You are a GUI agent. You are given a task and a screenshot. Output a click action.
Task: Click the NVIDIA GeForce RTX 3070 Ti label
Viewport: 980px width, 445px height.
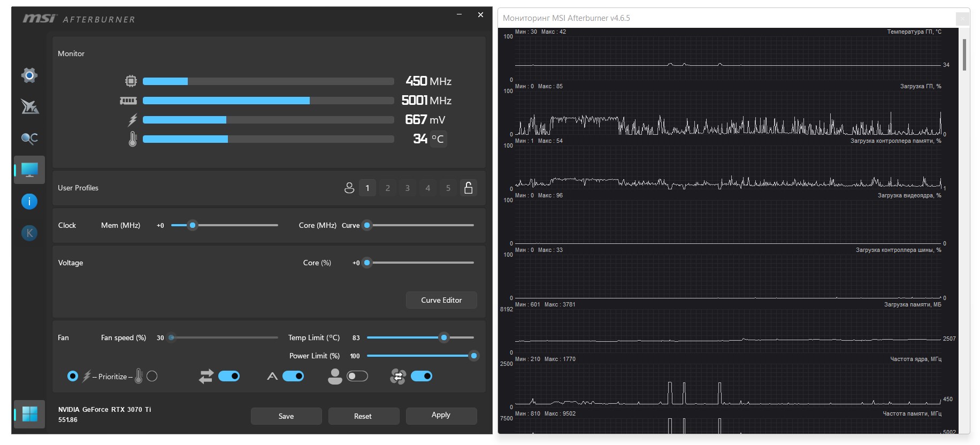tap(105, 410)
